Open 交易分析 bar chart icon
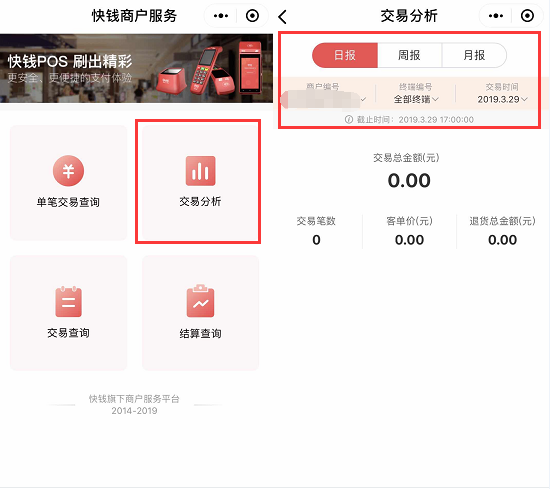This screenshot has width=550, height=489. point(200,171)
